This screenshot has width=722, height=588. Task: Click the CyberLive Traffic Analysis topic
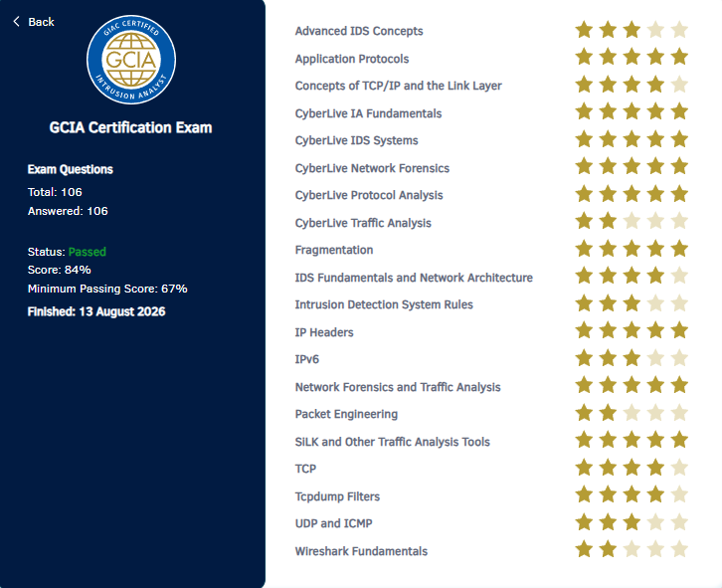[363, 223]
